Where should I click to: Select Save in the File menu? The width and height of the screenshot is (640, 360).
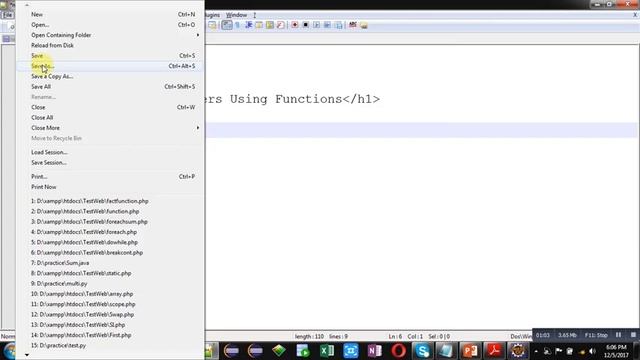pos(110,56)
